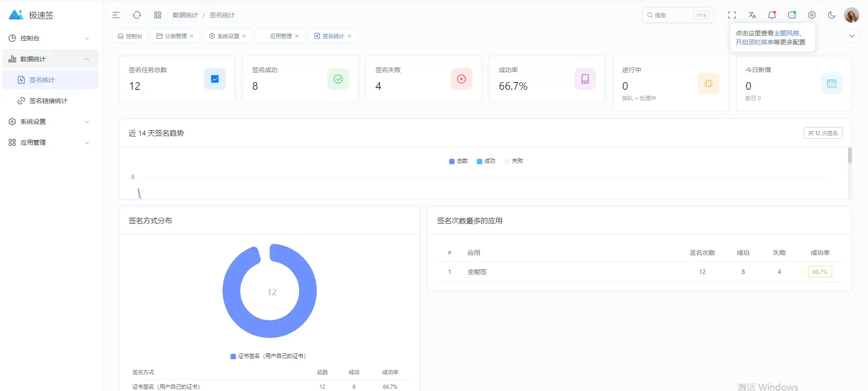Click the 签名成功 checkmark icon
This screenshot has height=391, width=868.
(x=338, y=79)
